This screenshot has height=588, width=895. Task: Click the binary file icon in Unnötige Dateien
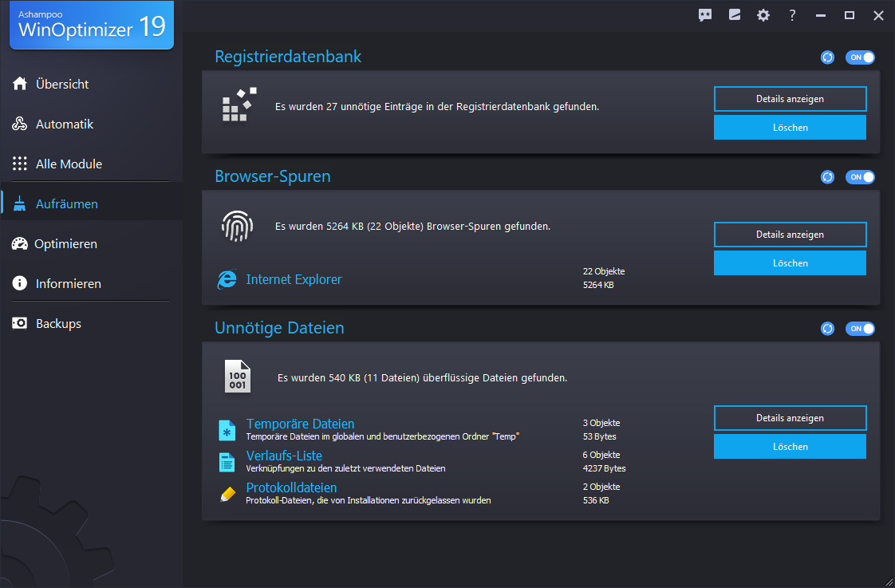click(x=238, y=377)
